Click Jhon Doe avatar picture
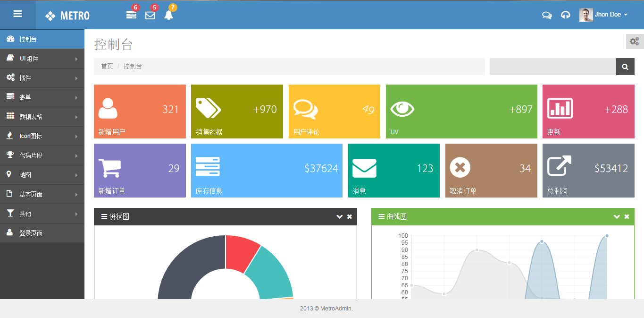This screenshot has height=318, width=644. point(586,15)
